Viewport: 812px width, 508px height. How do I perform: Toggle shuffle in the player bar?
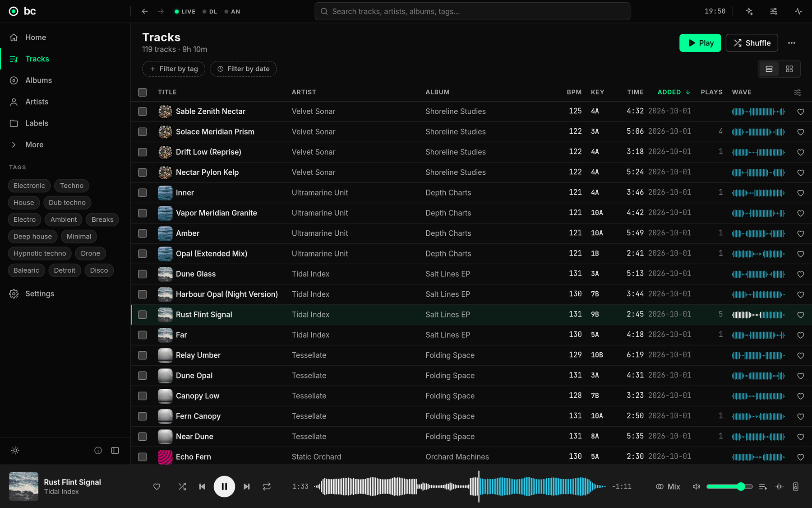pos(182,486)
